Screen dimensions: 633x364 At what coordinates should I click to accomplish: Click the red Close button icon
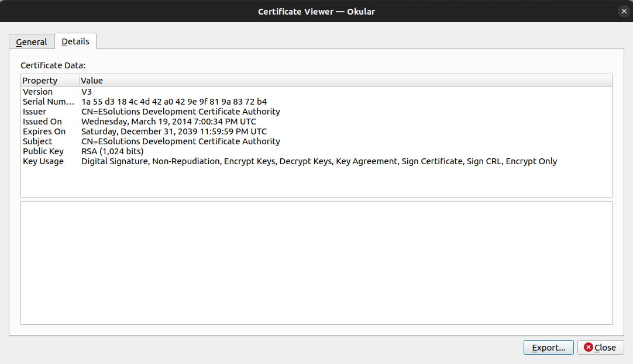[588, 347]
